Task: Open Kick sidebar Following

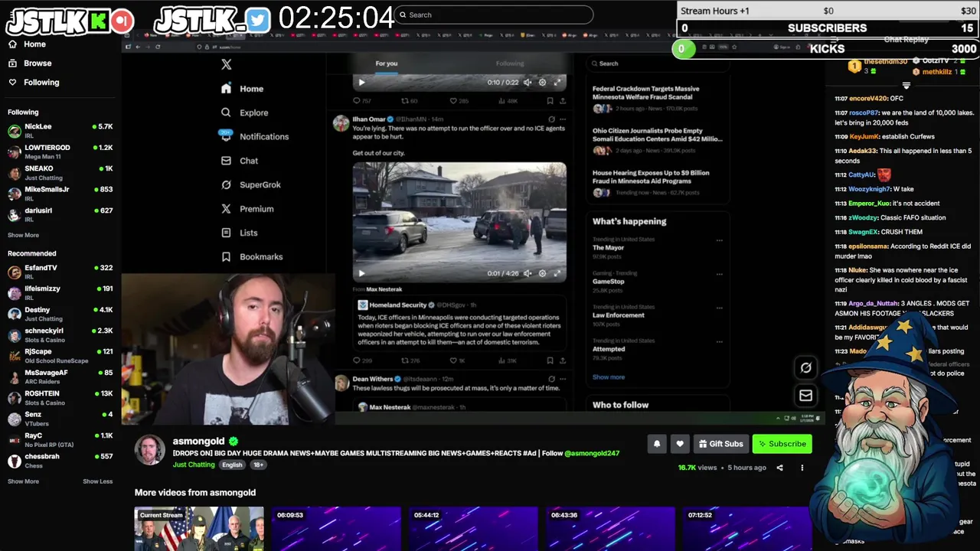Action: coord(33,82)
